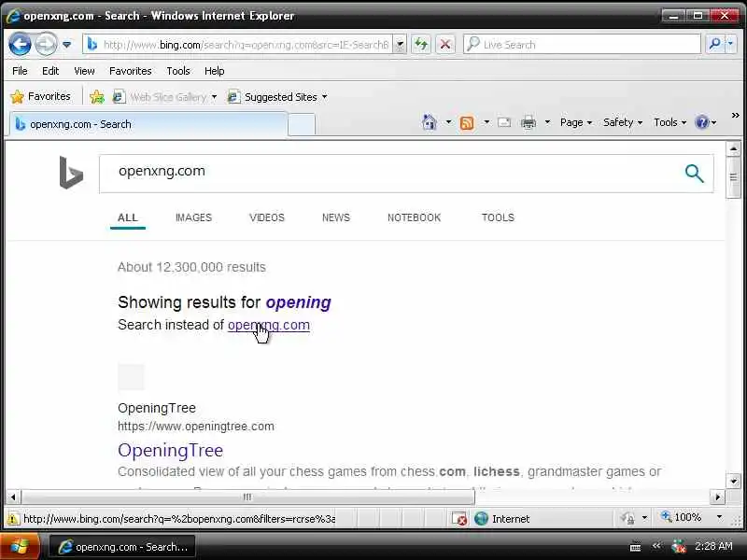Switch to the NOTEBOOK tab

coord(414,217)
